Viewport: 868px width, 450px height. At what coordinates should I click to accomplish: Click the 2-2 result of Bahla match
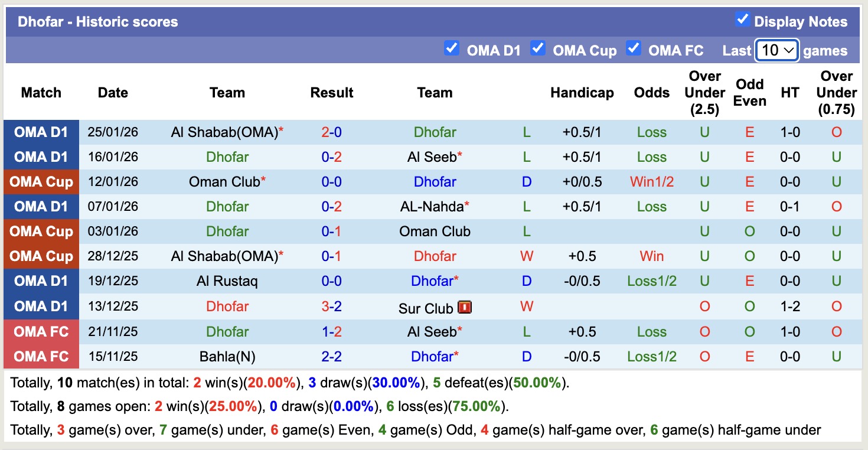click(x=331, y=357)
